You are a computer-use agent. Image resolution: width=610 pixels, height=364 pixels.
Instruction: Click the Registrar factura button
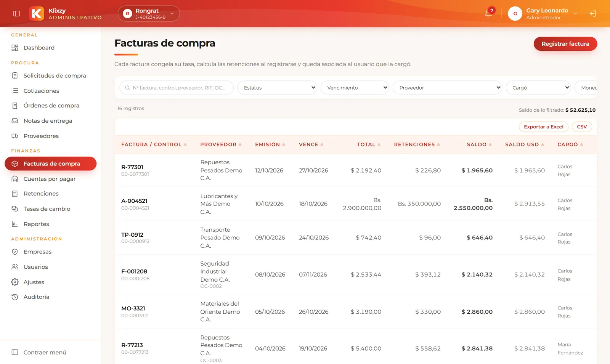pyautogui.click(x=565, y=44)
